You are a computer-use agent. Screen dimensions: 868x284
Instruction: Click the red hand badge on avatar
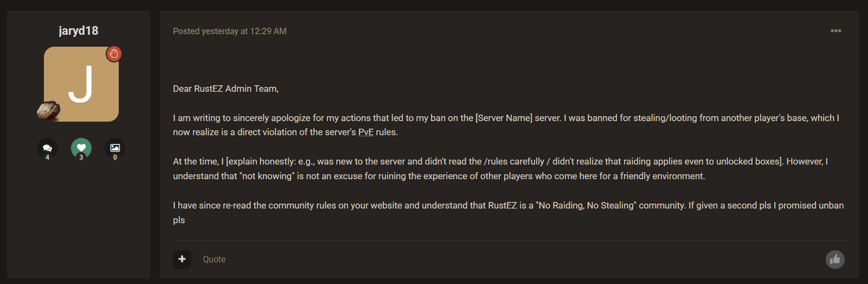[114, 54]
